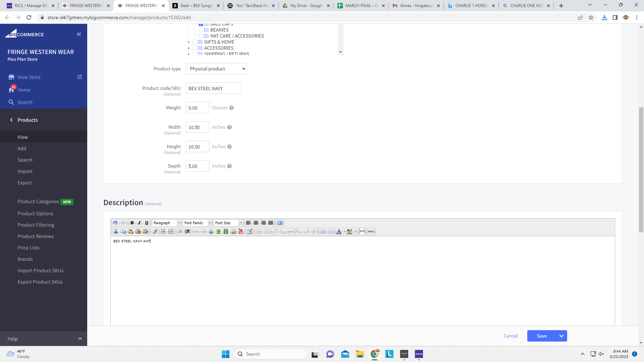
Task: Collapse the BigCommerce sidebar
Action: click(79, 34)
